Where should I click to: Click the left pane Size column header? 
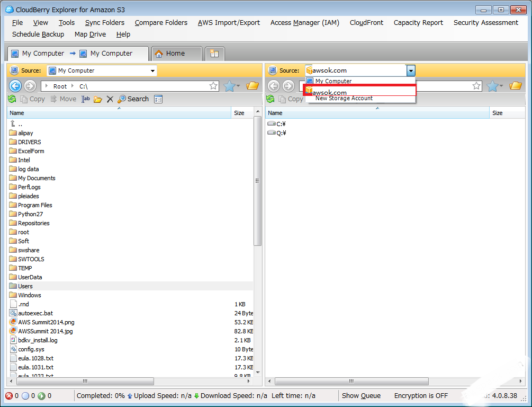[x=242, y=113]
